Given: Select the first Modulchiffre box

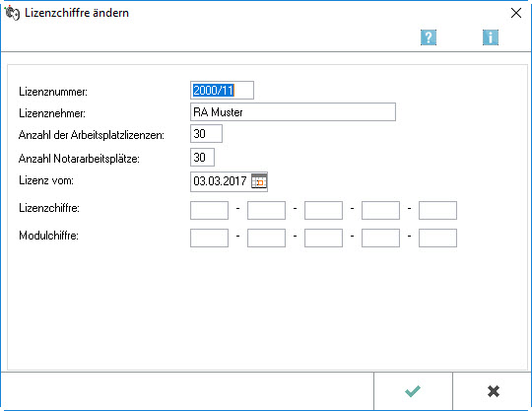Looking at the screenshot, I should point(209,238).
